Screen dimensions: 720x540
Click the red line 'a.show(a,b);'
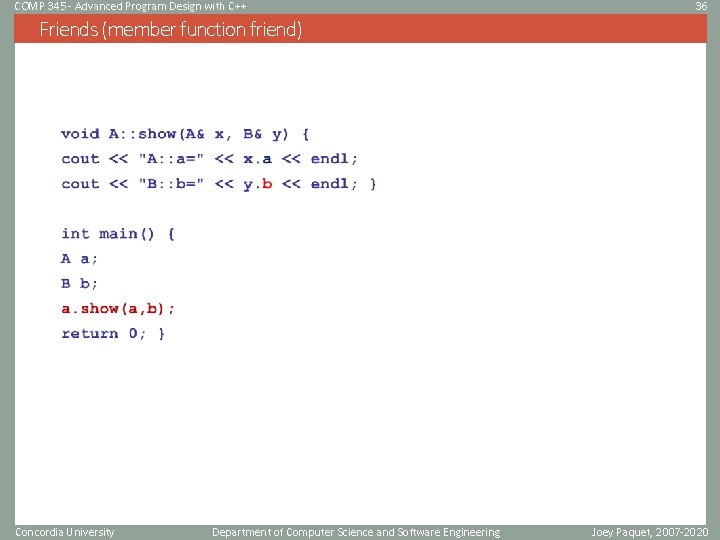(118, 309)
